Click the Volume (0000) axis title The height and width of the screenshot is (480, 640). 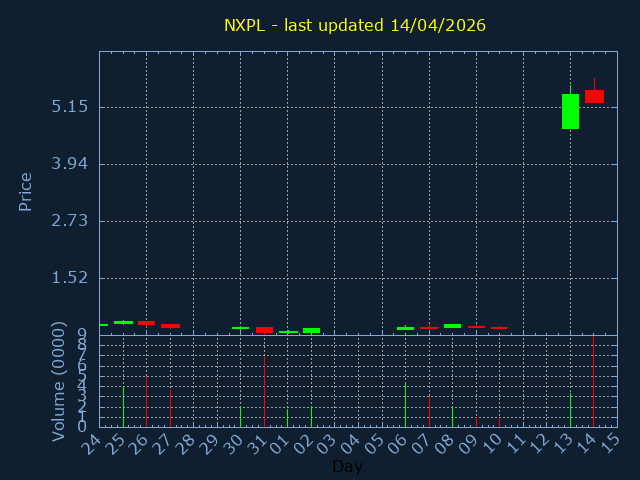click(59, 381)
